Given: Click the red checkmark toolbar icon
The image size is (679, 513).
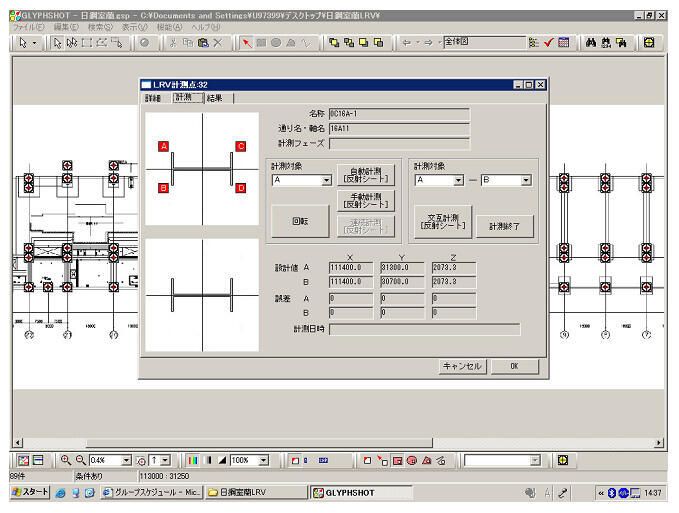Looking at the screenshot, I should [x=549, y=43].
